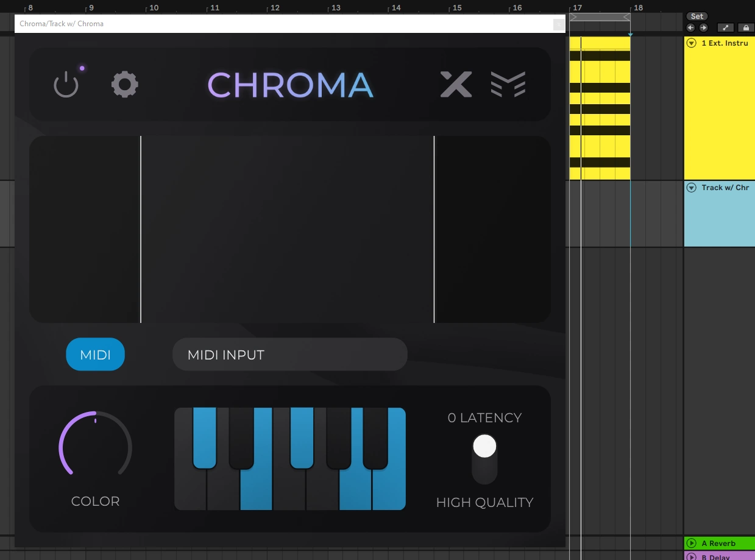Click the COLOR label under the knob
The width and height of the screenshot is (755, 560).
click(95, 501)
